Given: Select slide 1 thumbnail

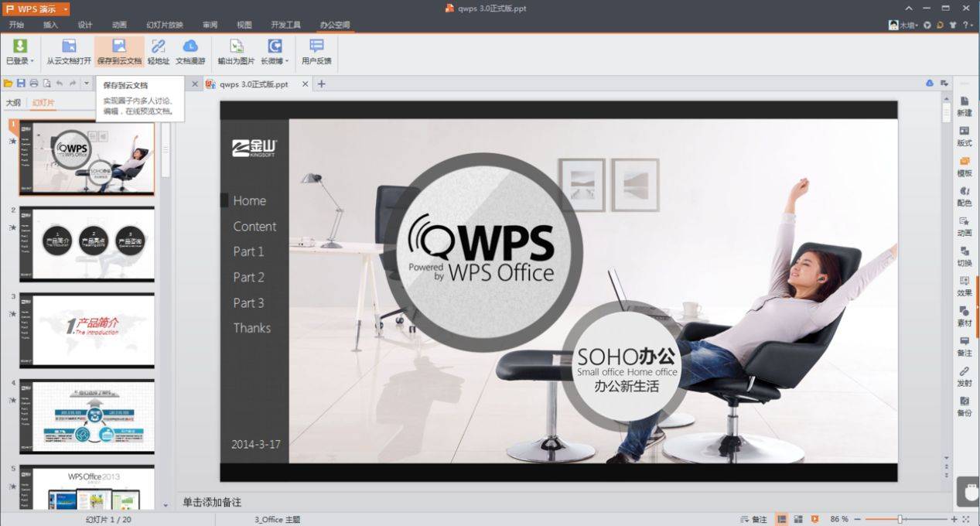Looking at the screenshot, I should coord(87,158).
